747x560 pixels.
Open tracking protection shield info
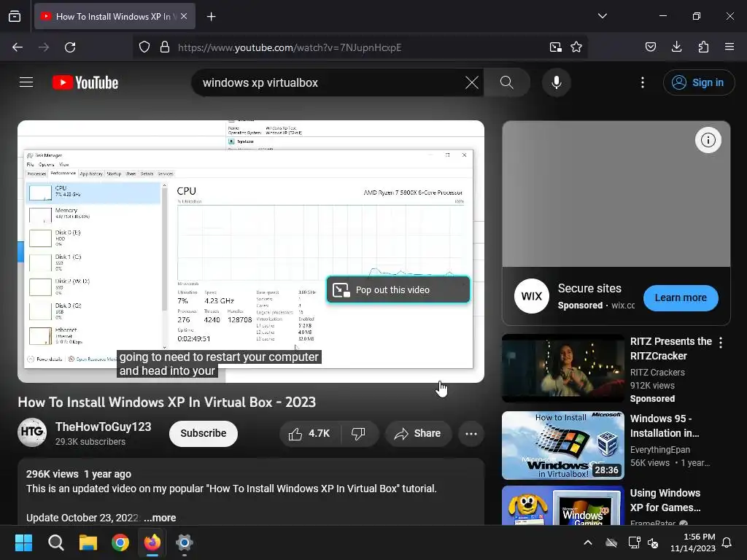point(144,47)
